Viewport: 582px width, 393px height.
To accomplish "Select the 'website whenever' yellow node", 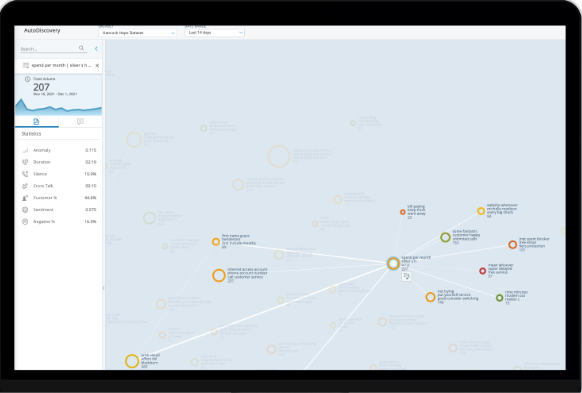I will click(481, 211).
